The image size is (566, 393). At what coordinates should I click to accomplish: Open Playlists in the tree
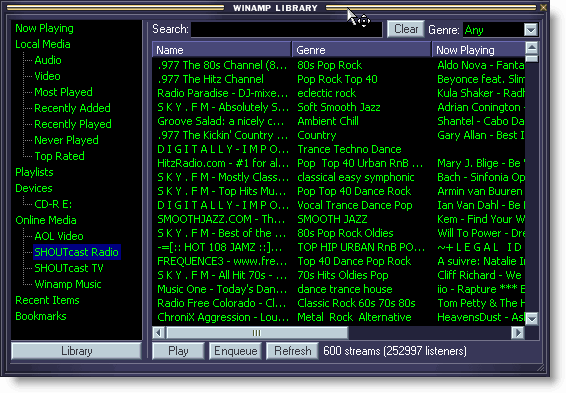point(34,172)
